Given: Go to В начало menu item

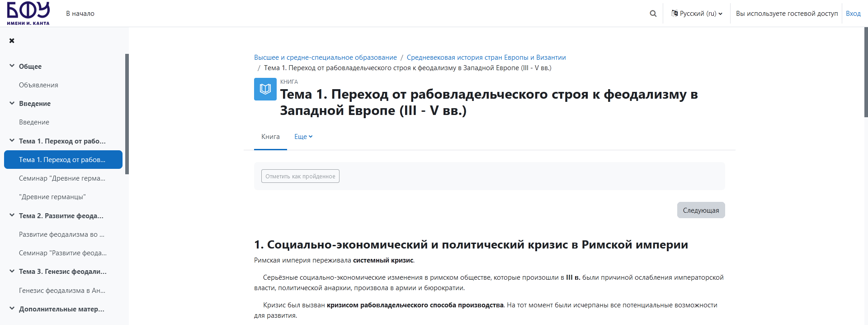Looking at the screenshot, I should click(x=80, y=14).
